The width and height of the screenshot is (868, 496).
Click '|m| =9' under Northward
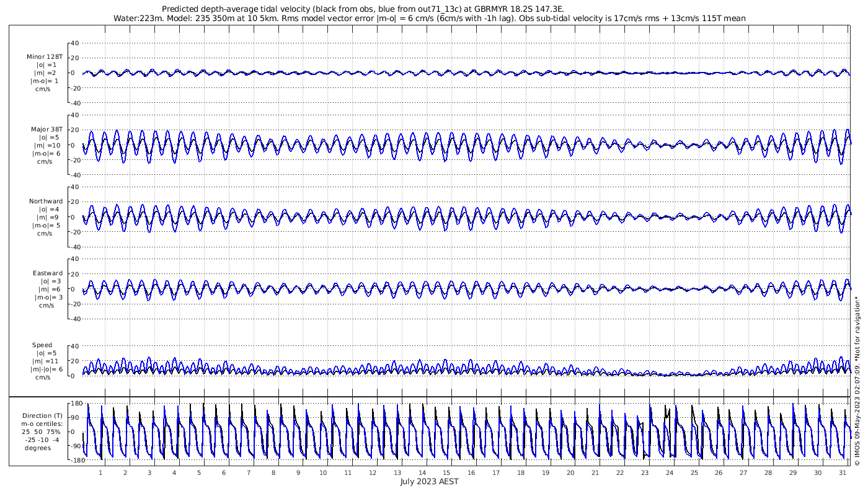pos(47,218)
